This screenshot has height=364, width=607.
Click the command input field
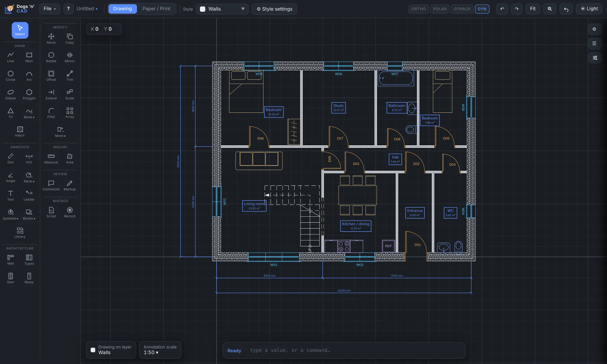pyautogui.click(x=344, y=350)
